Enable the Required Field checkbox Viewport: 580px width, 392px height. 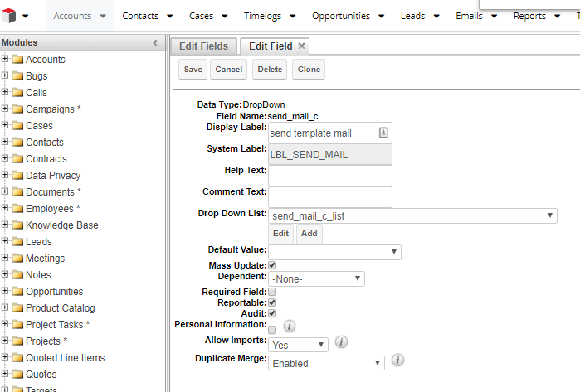272,292
